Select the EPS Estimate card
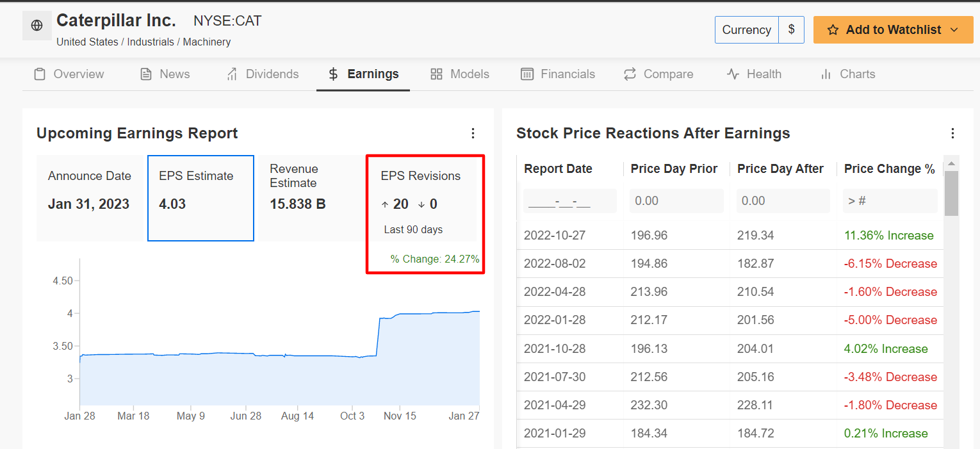Image resolution: width=980 pixels, height=449 pixels. click(x=200, y=198)
